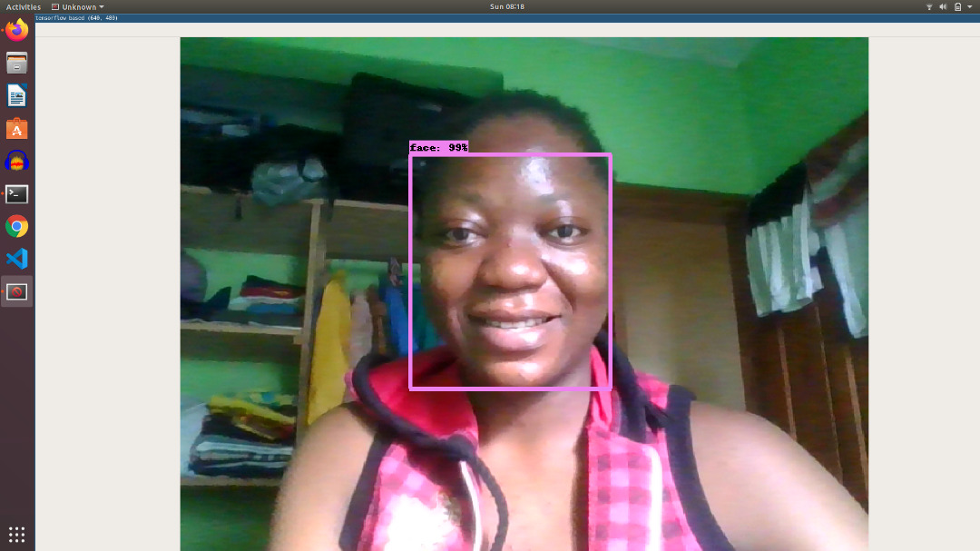Launch LibreOffice Writer from the dock
Viewport: 980px width, 551px height.
pos(17,95)
